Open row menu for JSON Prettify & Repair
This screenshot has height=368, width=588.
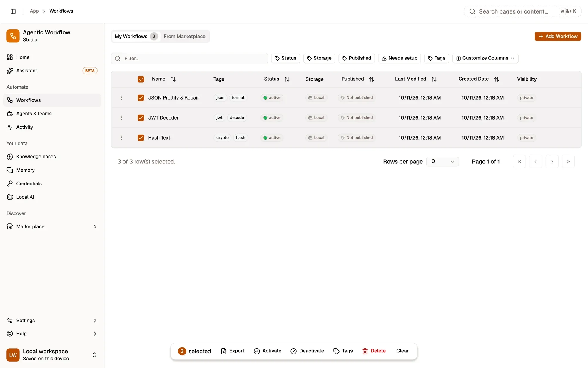click(x=121, y=98)
